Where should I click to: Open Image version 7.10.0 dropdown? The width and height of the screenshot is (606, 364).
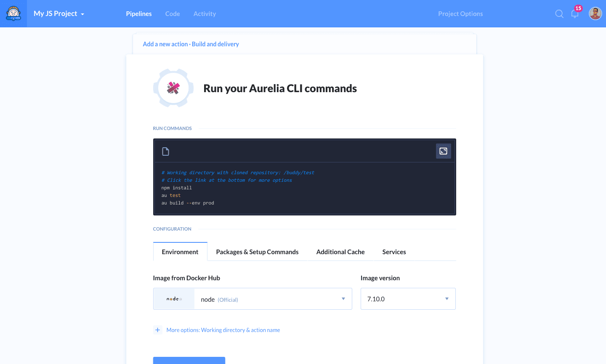(x=408, y=299)
